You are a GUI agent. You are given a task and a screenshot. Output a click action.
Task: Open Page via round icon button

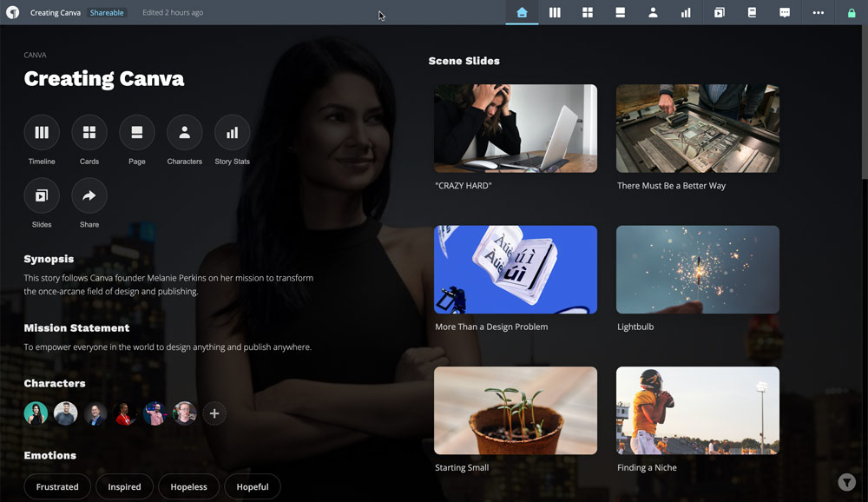137,132
